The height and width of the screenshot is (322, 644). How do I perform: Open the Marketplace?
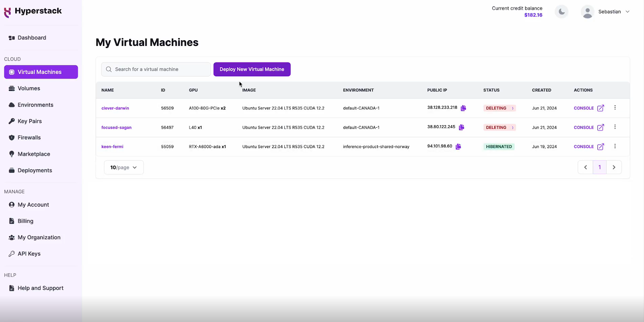click(x=41, y=154)
